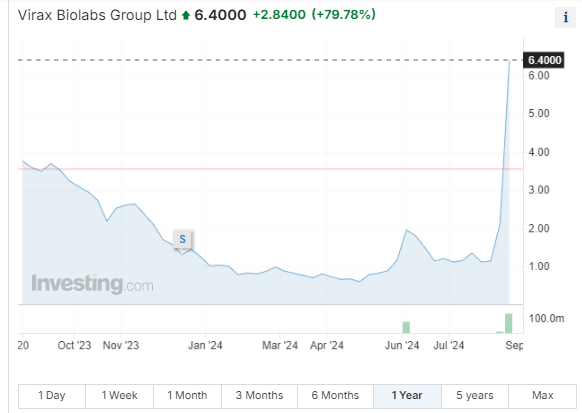Click the tall September volume bar
582x413 pixels.
pyautogui.click(x=509, y=324)
